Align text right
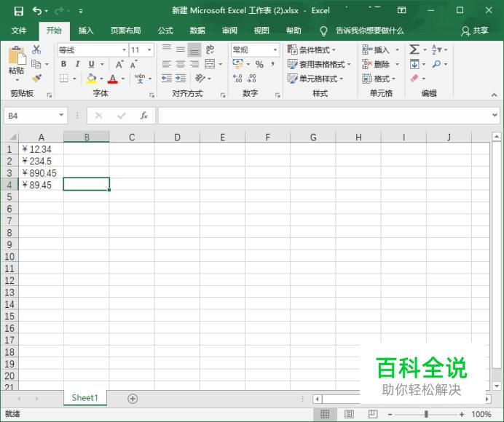 (194, 64)
